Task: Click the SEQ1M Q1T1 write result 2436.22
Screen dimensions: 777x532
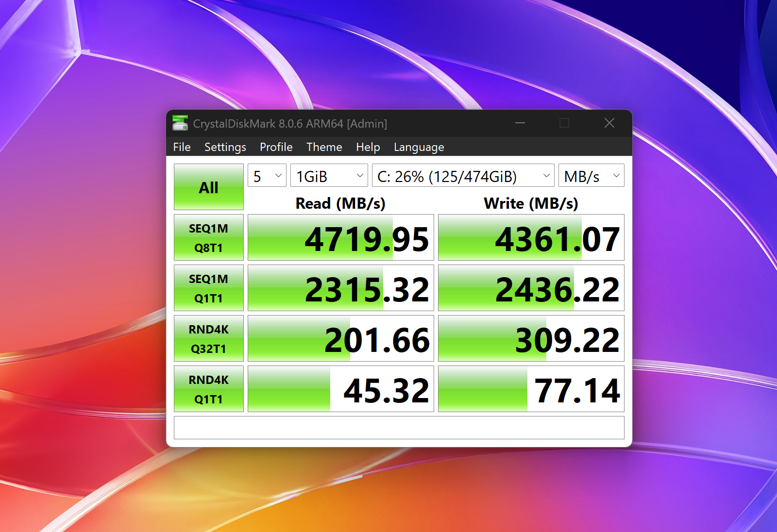Action: (x=531, y=288)
